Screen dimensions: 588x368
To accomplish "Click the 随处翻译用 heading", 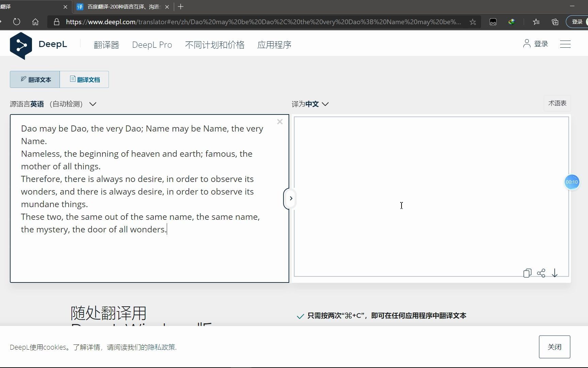I will (x=108, y=313).
